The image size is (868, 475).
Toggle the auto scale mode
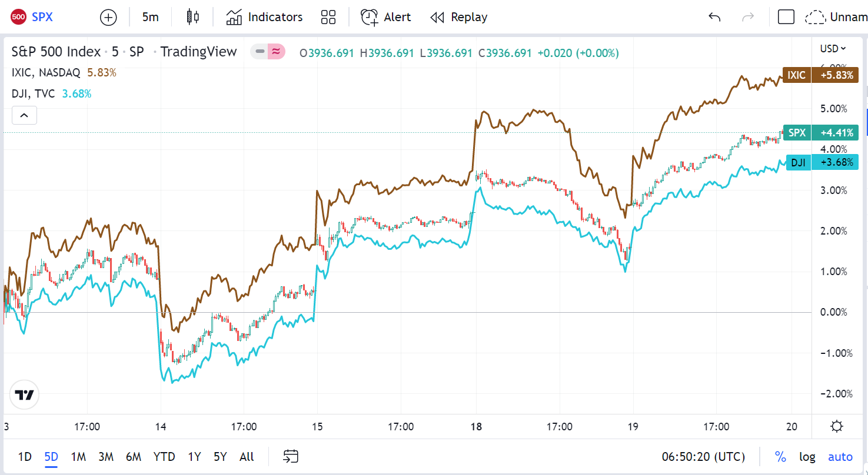pos(840,456)
